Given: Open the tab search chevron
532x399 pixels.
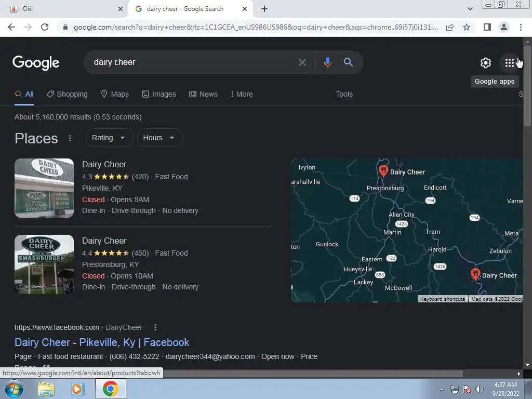Looking at the screenshot, I should (470, 9).
